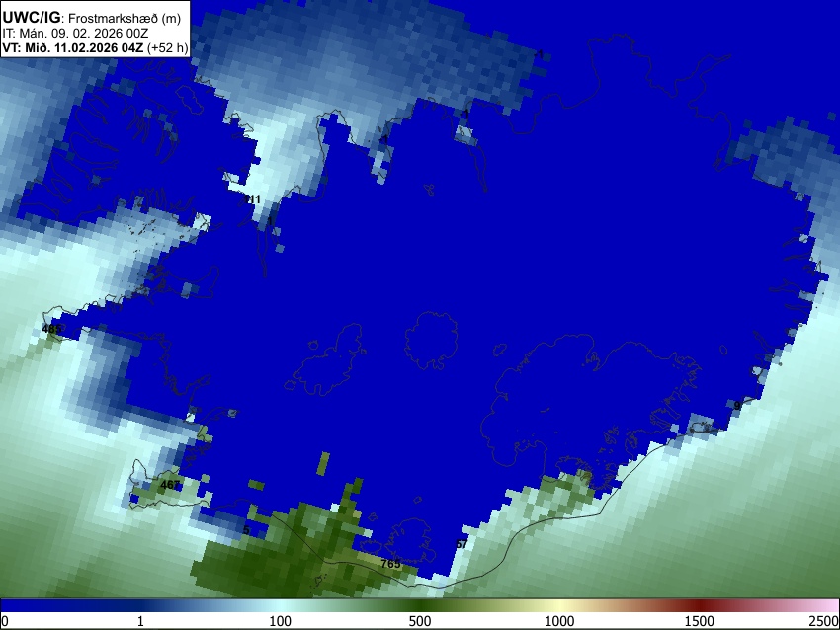Click the pale yellow band of the color scale
Screen dimensions: 840x630
[x=559, y=605]
